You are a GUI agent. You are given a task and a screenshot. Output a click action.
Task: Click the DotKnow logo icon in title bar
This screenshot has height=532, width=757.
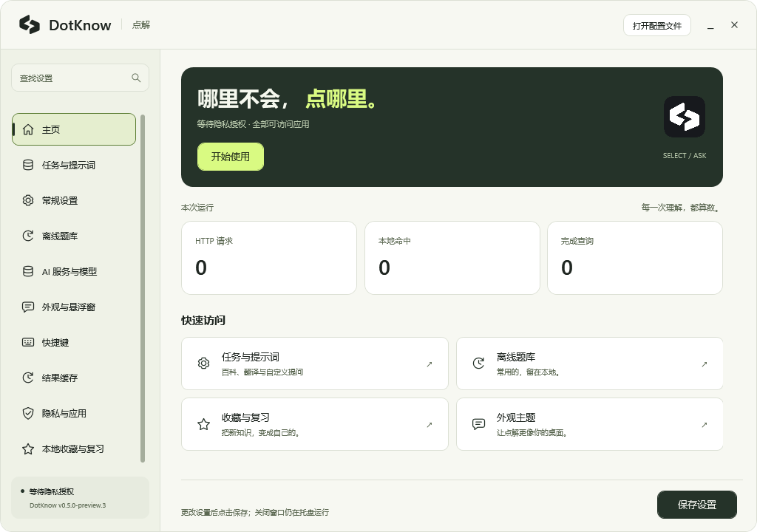pyautogui.click(x=30, y=24)
